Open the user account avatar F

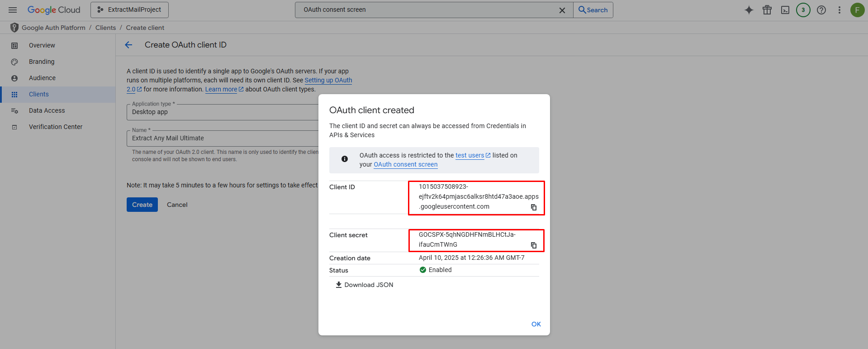pyautogui.click(x=857, y=10)
